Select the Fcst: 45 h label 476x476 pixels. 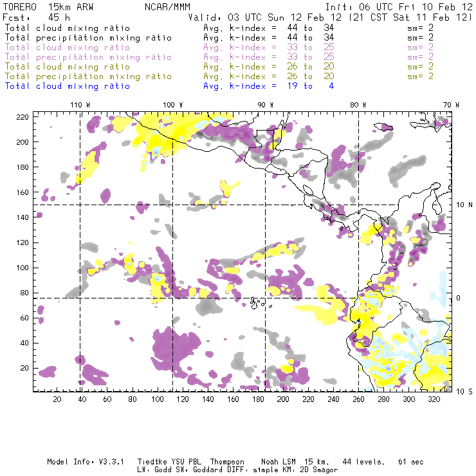[36, 17]
